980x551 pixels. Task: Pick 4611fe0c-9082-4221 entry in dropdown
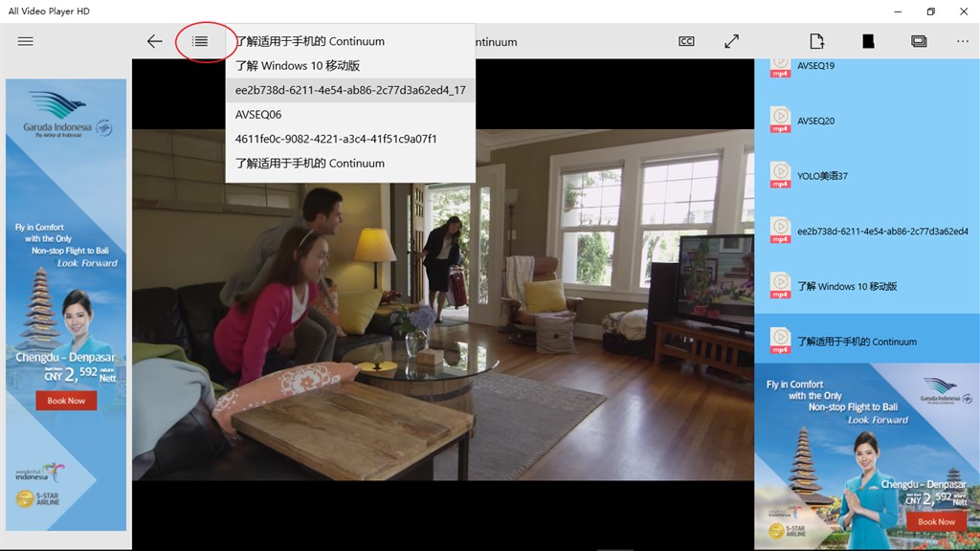coord(350,139)
